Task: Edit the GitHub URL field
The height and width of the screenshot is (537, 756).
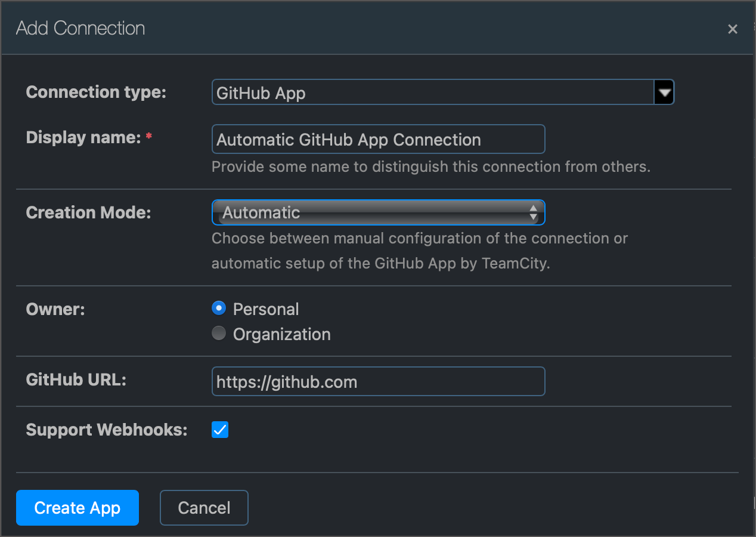Action: (379, 381)
